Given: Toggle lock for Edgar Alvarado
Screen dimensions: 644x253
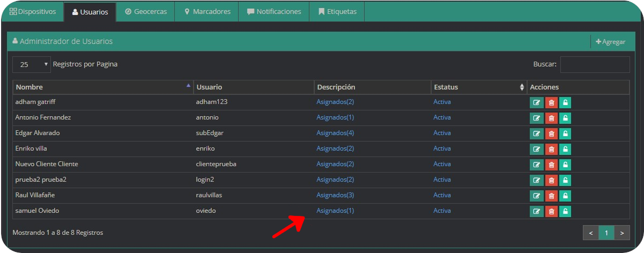Looking at the screenshot, I should click(x=565, y=133).
